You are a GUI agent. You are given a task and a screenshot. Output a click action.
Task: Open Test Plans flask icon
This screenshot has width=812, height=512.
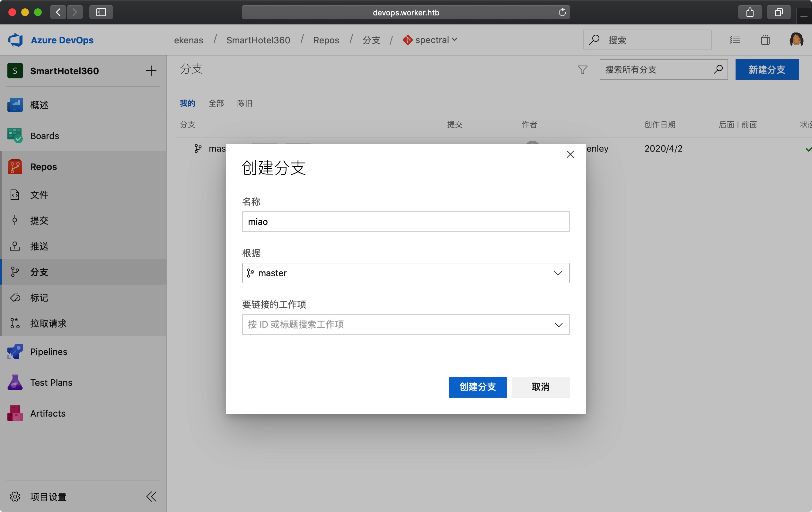[15, 382]
